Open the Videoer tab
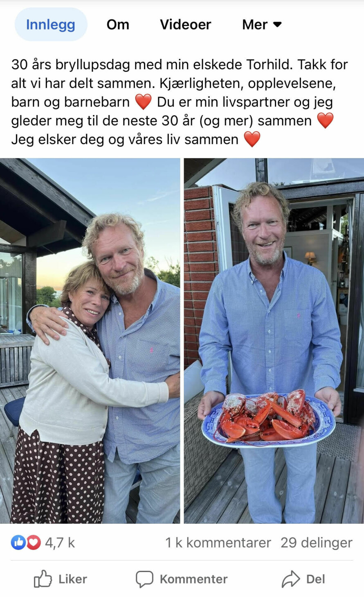364x597 pixels. 185,25
